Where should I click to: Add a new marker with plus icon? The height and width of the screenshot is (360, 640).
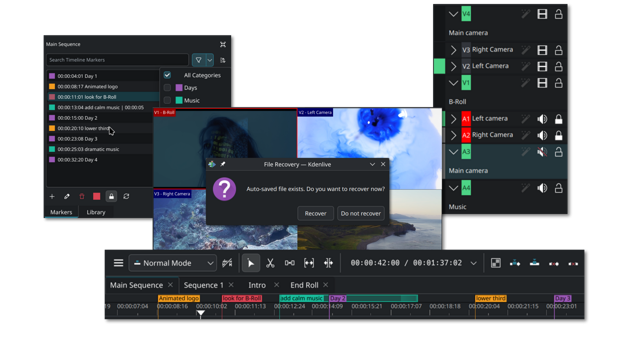[x=52, y=196]
